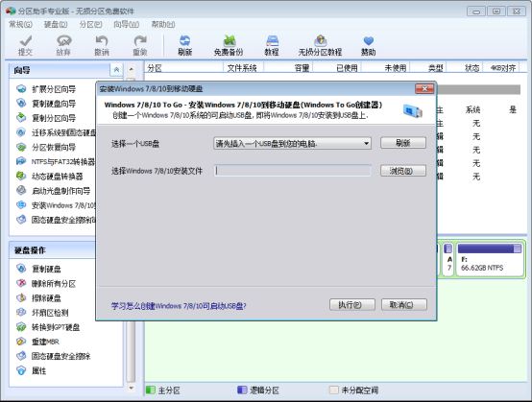Click the 取消 button
532x402 pixels.
pyautogui.click(x=403, y=305)
